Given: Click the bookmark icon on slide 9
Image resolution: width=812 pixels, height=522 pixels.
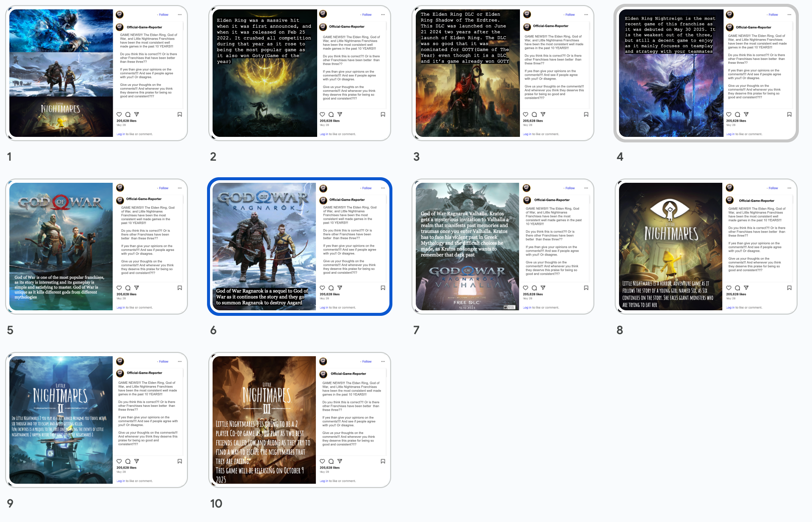Looking at the screenshot, I should (x=179, y=461).
